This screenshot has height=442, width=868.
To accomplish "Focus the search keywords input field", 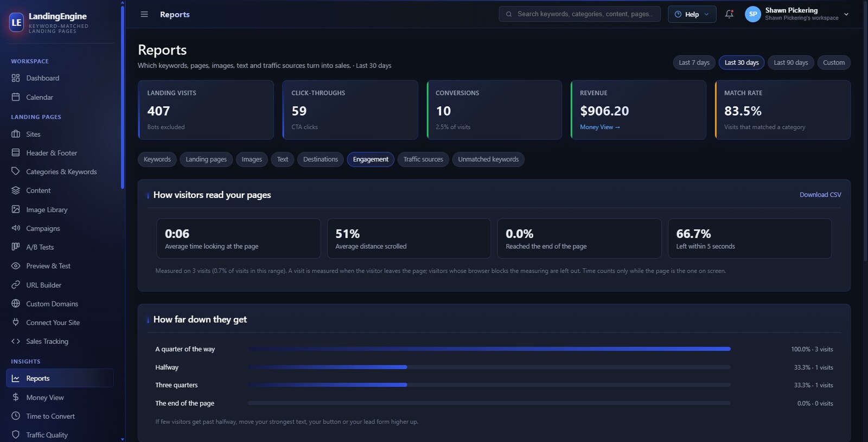I will tap(579, 14).
